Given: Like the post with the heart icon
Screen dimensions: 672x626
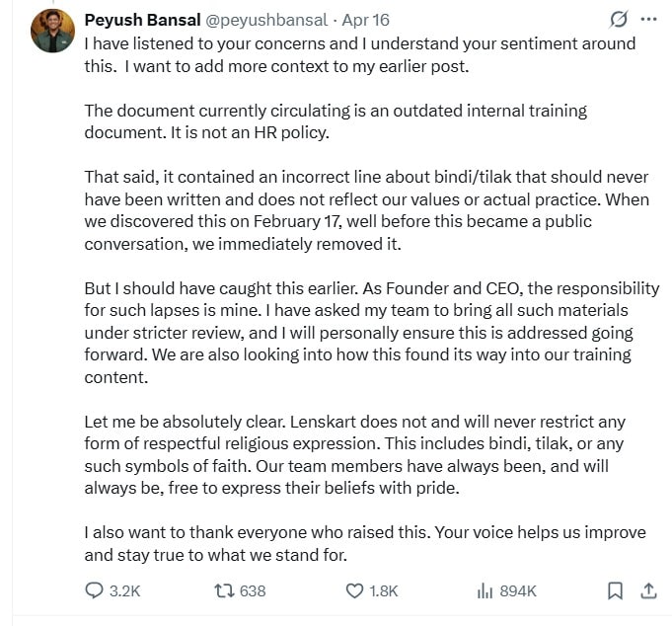Looking at the screenshot, I should pos(354,590).
